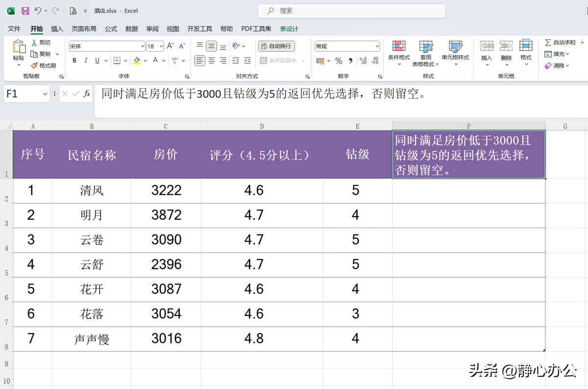Switch to the 数据 Data tab
This screenshot has height=389, width=588.
pyautogui.click(x=132, y=29)
